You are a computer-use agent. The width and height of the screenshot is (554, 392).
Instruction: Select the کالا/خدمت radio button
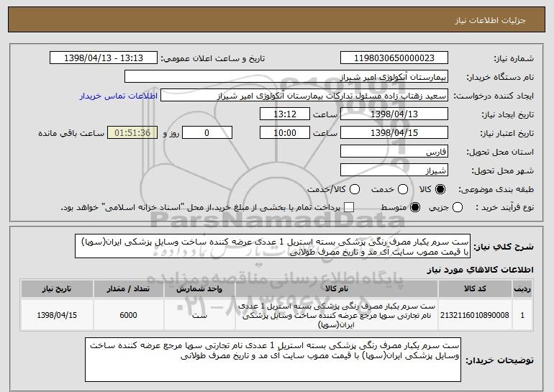coord(355,189)
